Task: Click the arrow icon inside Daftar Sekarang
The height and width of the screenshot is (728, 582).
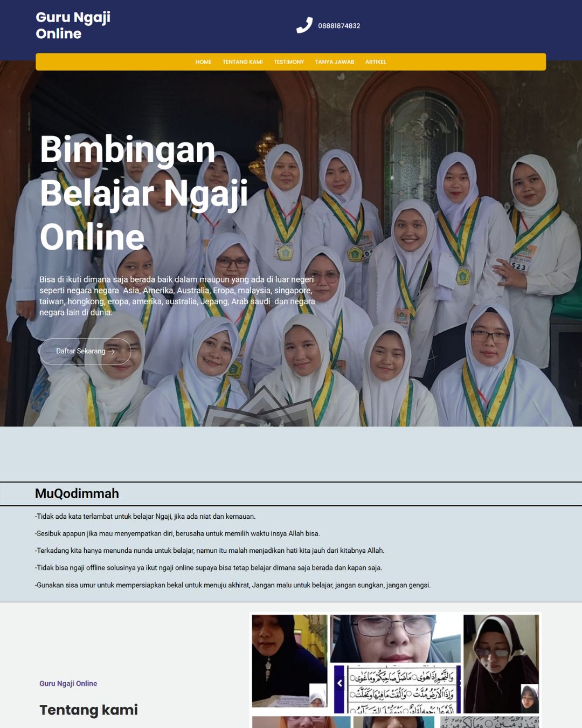Action: pos(112,352)
